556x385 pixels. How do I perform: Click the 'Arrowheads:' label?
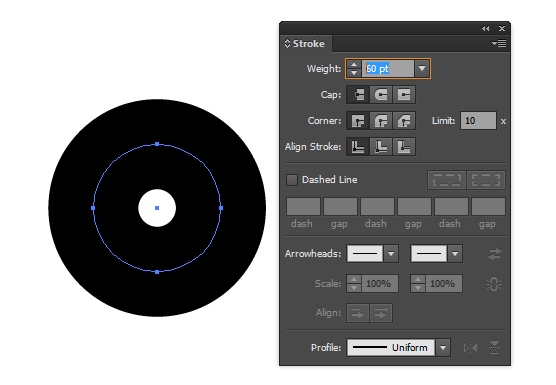click(x=313, y=254)
